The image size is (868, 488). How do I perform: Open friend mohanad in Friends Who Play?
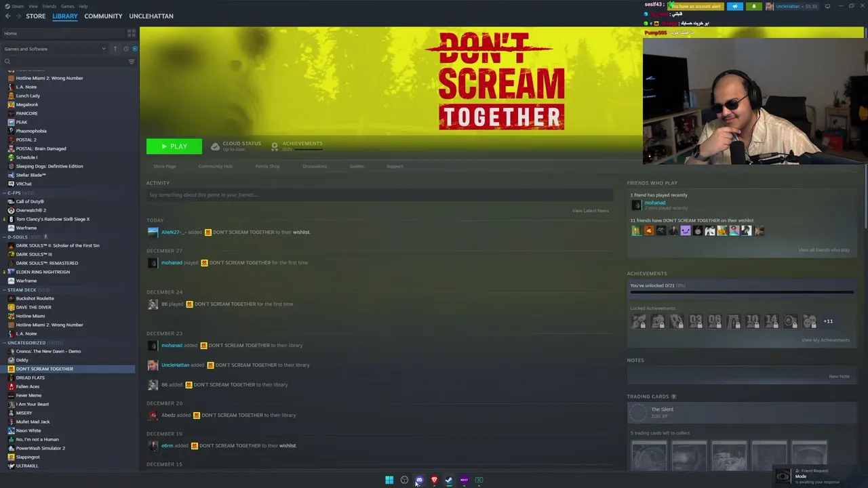pyautogui.click(x=655, y=203)
